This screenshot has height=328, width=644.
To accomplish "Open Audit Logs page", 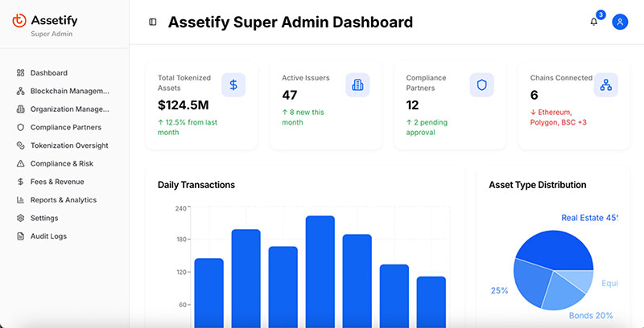I will click(48, 236).
